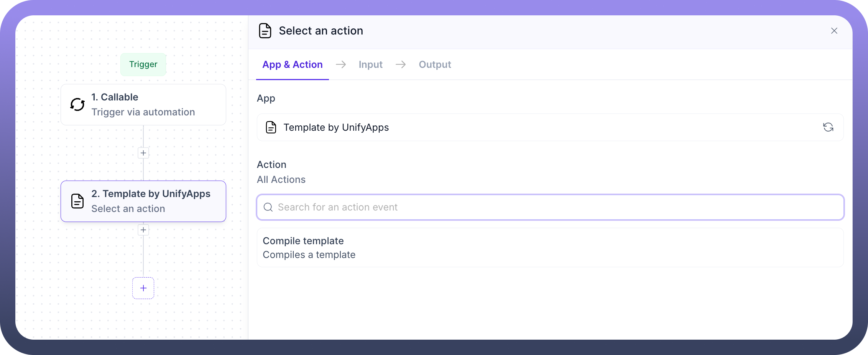Click the green Trigger label
The image size is (868, 355).
click(x=143, y=64)
